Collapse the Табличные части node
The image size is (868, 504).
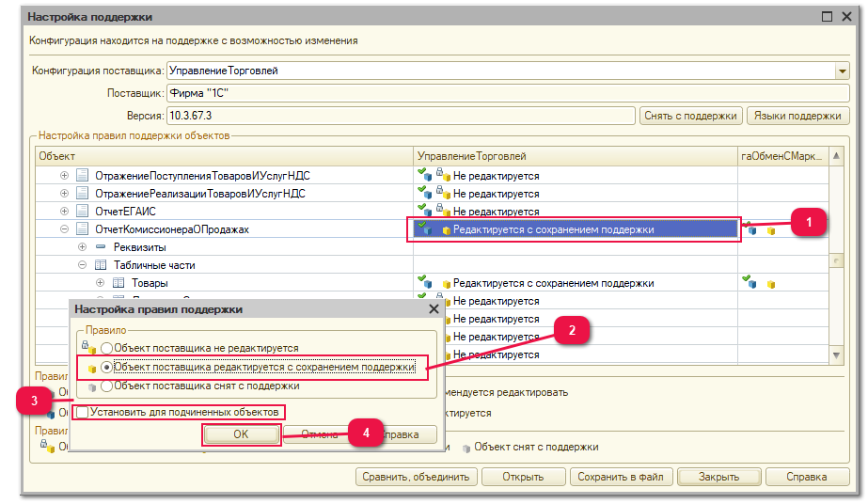pyautogui.click(x=82, y=265)
